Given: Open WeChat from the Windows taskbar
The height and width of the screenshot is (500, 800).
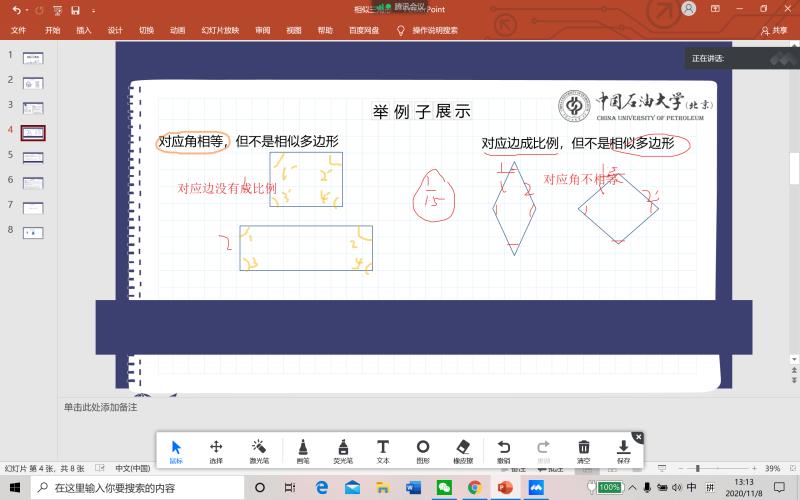Looking at the screenshot, I should pyautogui.click(x=444, y=488).
